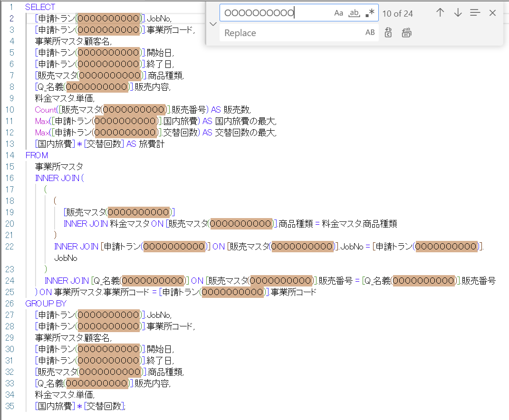Click '.開始日,' on line 5

click(x=160, y=53)
